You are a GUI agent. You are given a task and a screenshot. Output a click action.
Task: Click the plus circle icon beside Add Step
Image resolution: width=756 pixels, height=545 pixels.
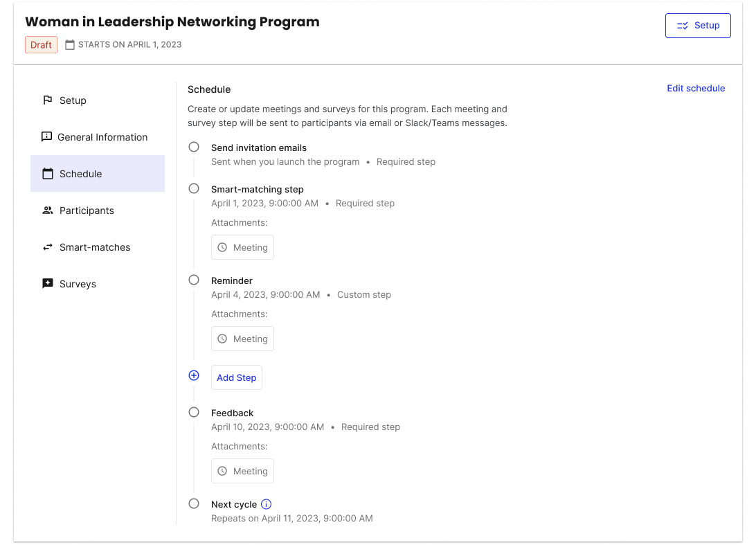pyautogui.click(x=194, y=376)
